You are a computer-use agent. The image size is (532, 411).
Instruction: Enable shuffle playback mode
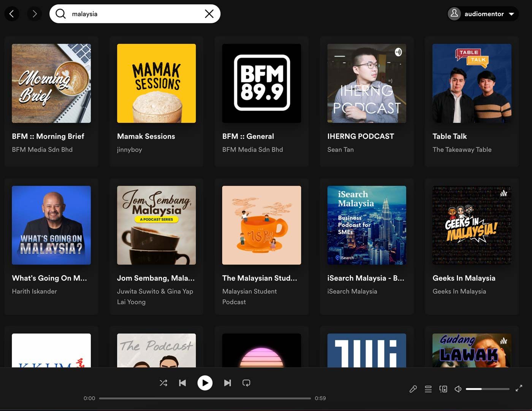coord(163,383)
